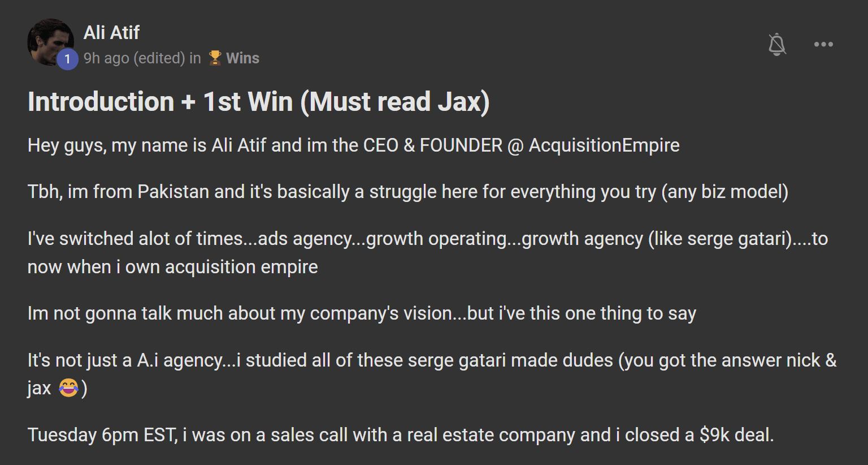Click the laughing emoji after "jax"
The height and width of the screenshot is (465, 868).
click(x=68, y=388)
